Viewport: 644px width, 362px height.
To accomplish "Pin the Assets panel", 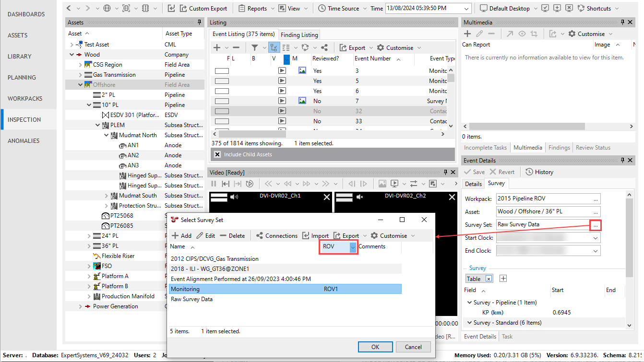I will pyautogui.click(x=199, y=23).
